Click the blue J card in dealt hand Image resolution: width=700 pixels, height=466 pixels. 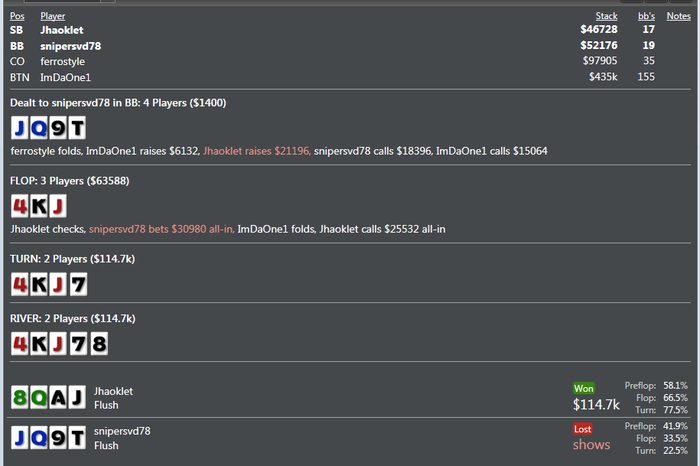(21, 128)
